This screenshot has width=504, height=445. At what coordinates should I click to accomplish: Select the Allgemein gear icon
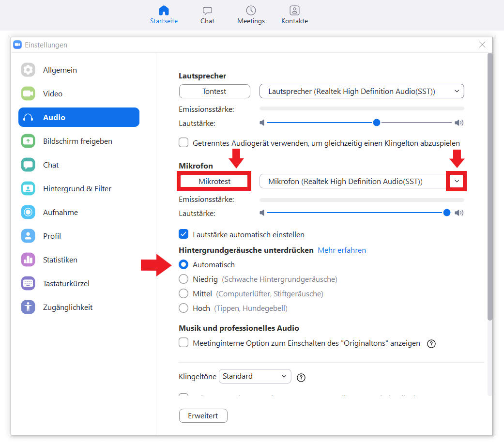coord(28,70)
